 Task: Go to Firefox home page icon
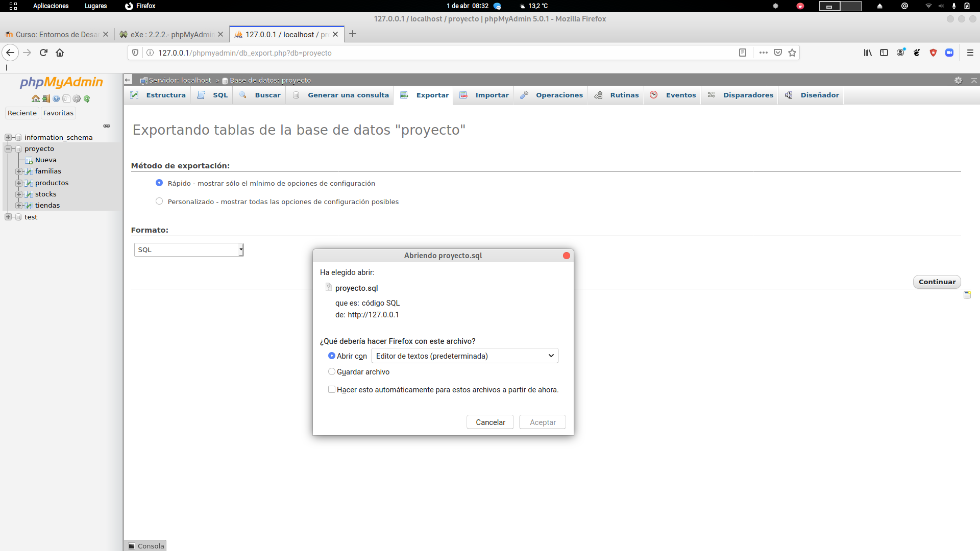coord(60,53)
